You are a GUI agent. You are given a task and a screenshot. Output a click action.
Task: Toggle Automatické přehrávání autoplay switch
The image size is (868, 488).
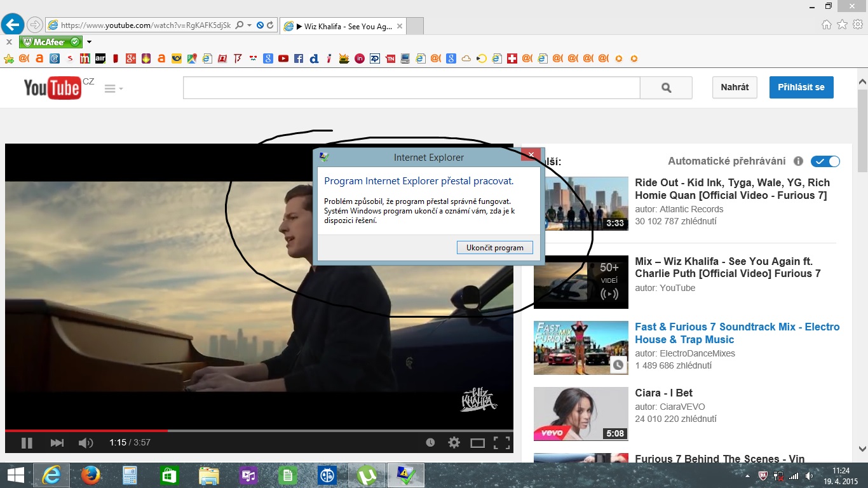[825, 161]
